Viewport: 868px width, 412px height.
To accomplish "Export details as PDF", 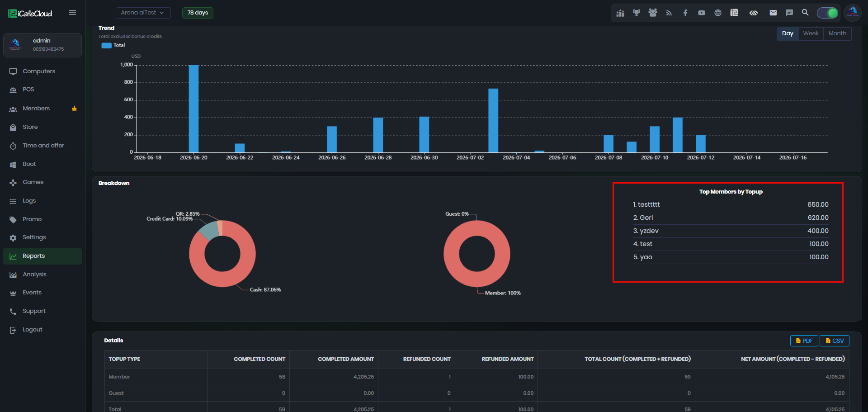I will pyautogui.click(x=804, y=341).
